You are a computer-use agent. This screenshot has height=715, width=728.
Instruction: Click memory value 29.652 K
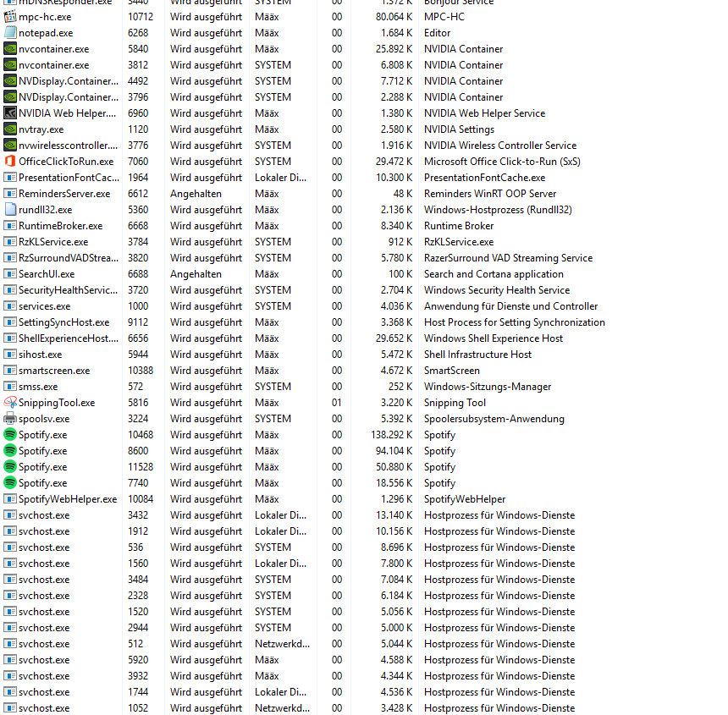394,338
